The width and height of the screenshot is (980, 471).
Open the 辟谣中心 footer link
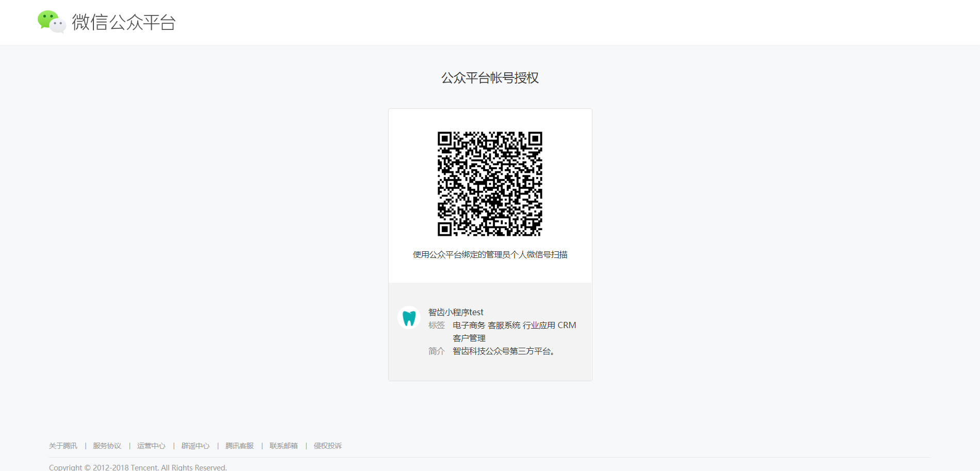coord(196,446)
